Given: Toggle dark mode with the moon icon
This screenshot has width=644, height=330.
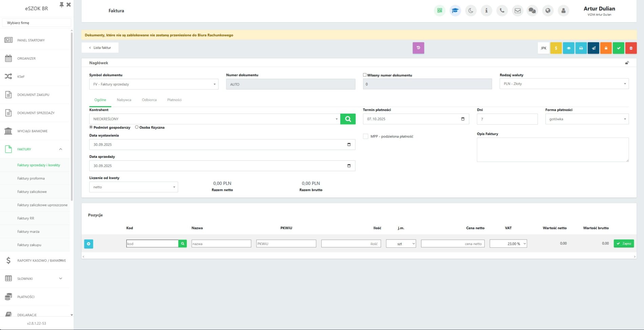Looking at the screenshot, I should pos(471,11).
